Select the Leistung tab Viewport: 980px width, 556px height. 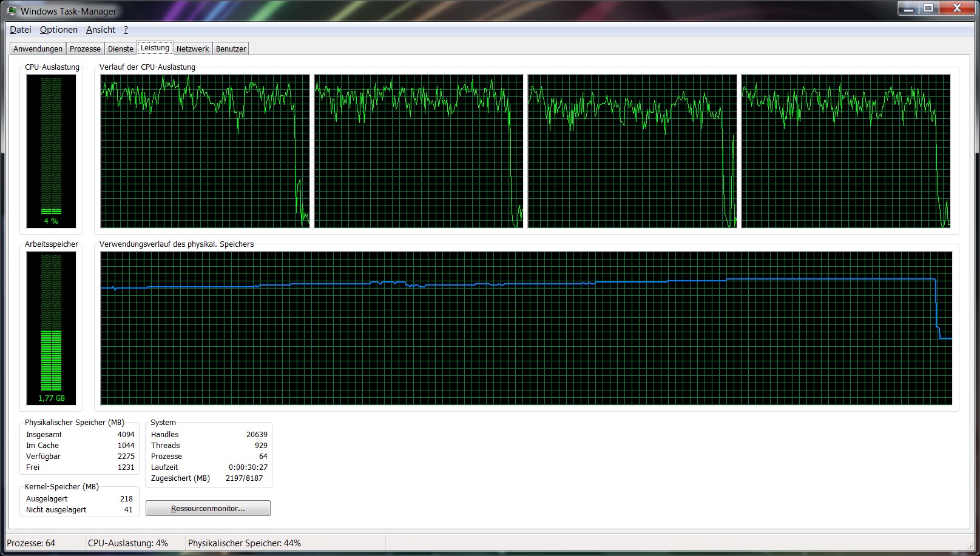click(155, 48)
